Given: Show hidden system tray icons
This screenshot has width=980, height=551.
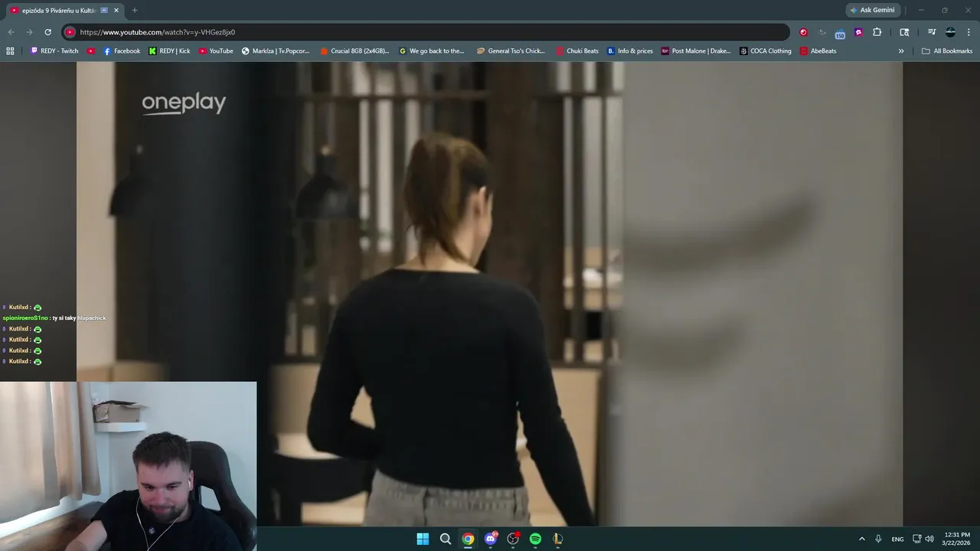Looking at the screenshot, I should pos(861,539).
